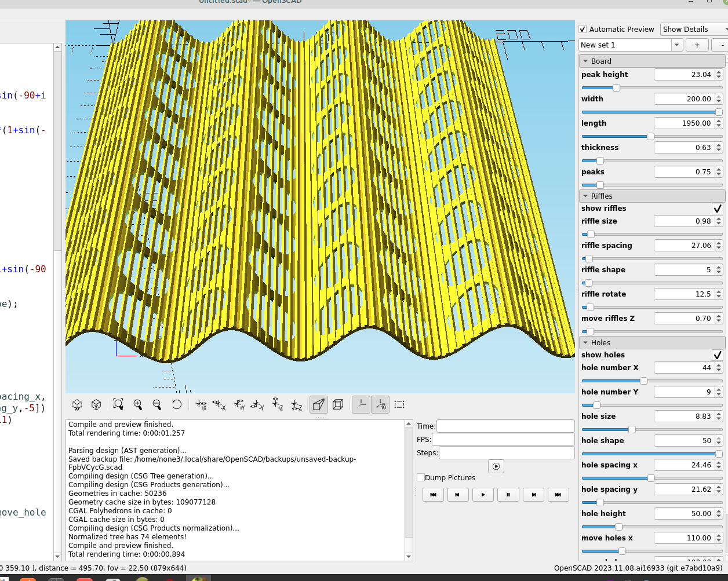Reset the view with the circular arrow icon
The image size is (728, 581).
point(177,404)
